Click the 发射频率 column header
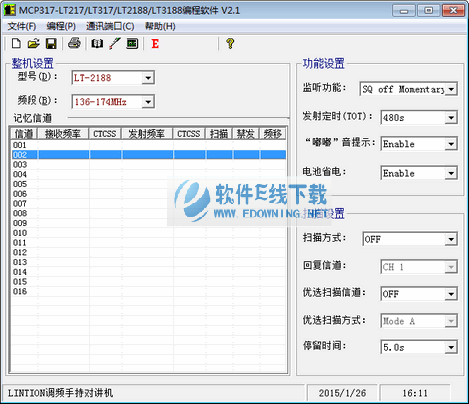Image resolution: width=469 pixels, height=404 pixels. (x=147, y=134)
